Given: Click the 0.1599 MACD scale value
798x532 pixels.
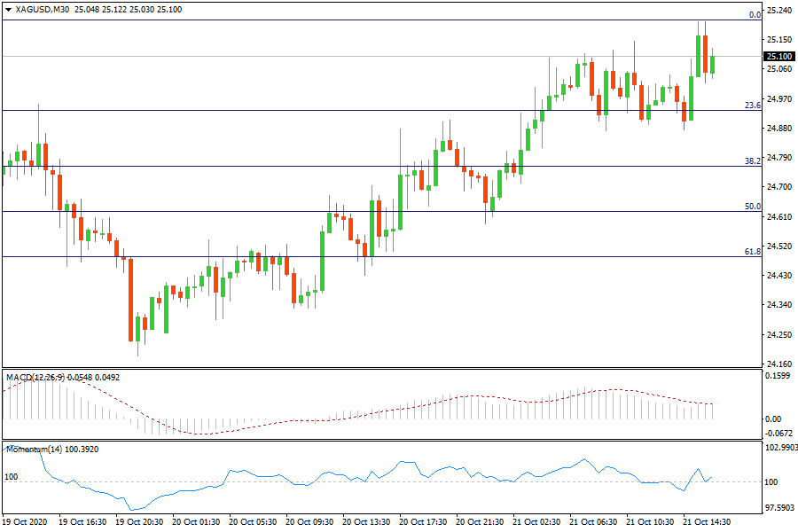Looking at the screenshot, I should click(x=778, y=376).
